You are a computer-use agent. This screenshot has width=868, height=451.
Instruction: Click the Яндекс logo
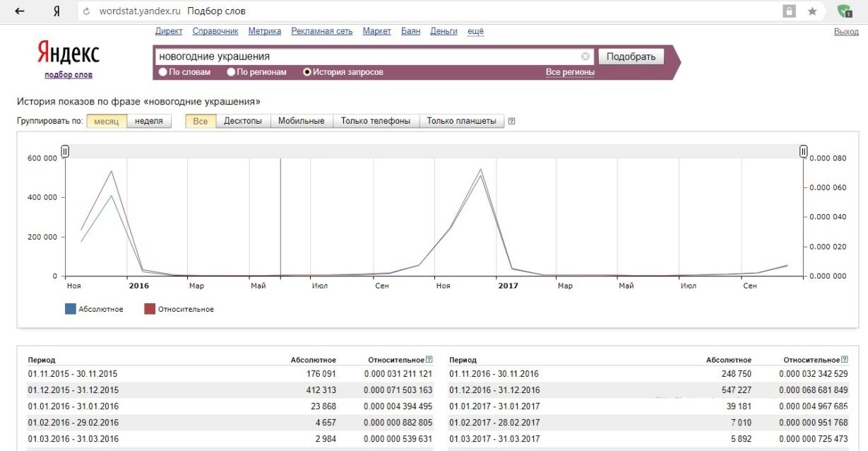(x=69, y=52)
